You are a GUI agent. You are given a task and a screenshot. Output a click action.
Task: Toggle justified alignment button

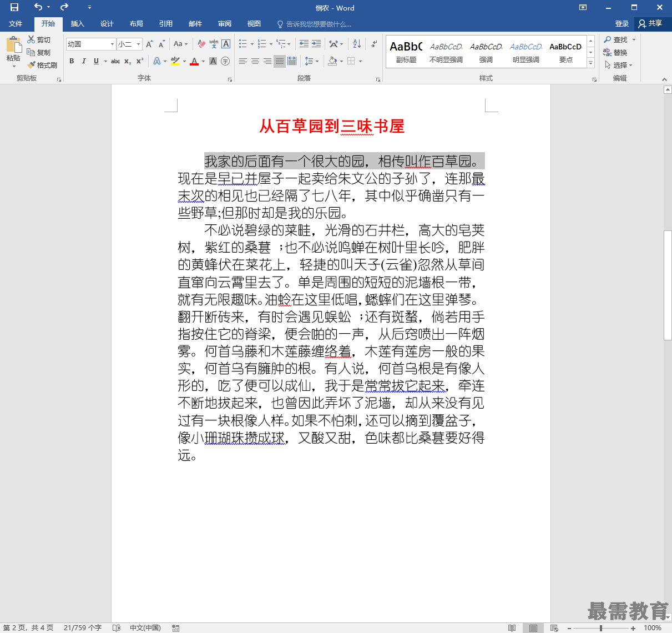point(280,61)
